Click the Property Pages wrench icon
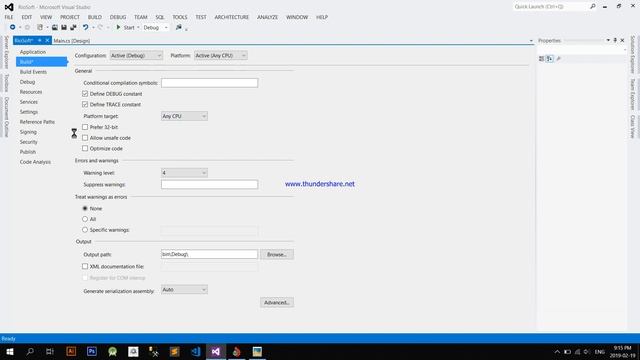This screenshot has width=640, height=360. 558,59
